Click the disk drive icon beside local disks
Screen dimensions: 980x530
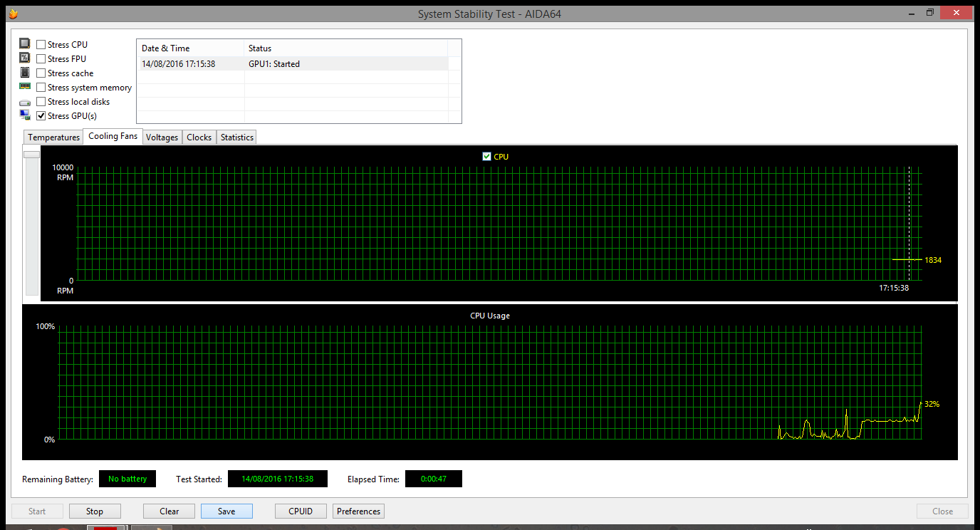pyautogui.click(x=25, y=102)
